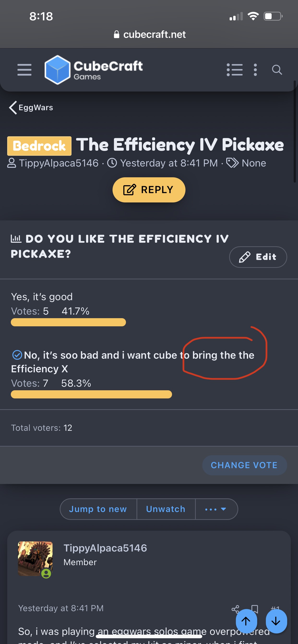Toggle Unwatch for this thread
The height and width of the screenshot is (644, 298).
click(x=166, y=509)
